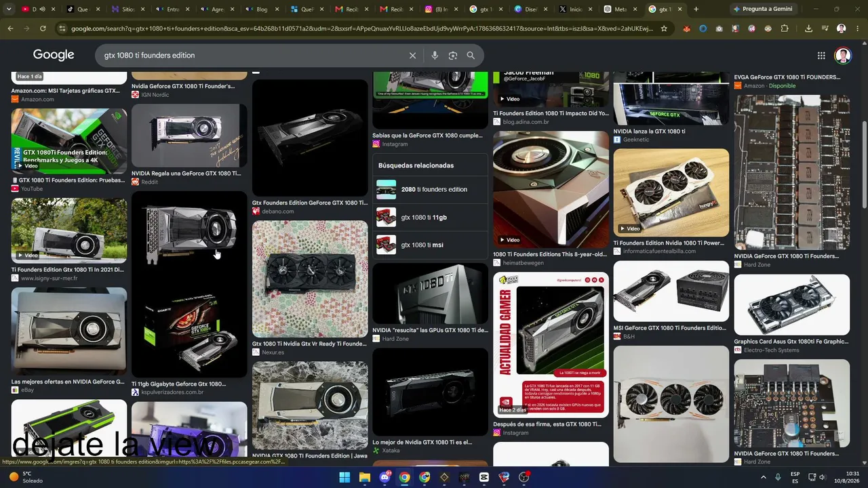Open the Hard Zone NVIDIA resucita 1080 Ti image

click(430, 293)
